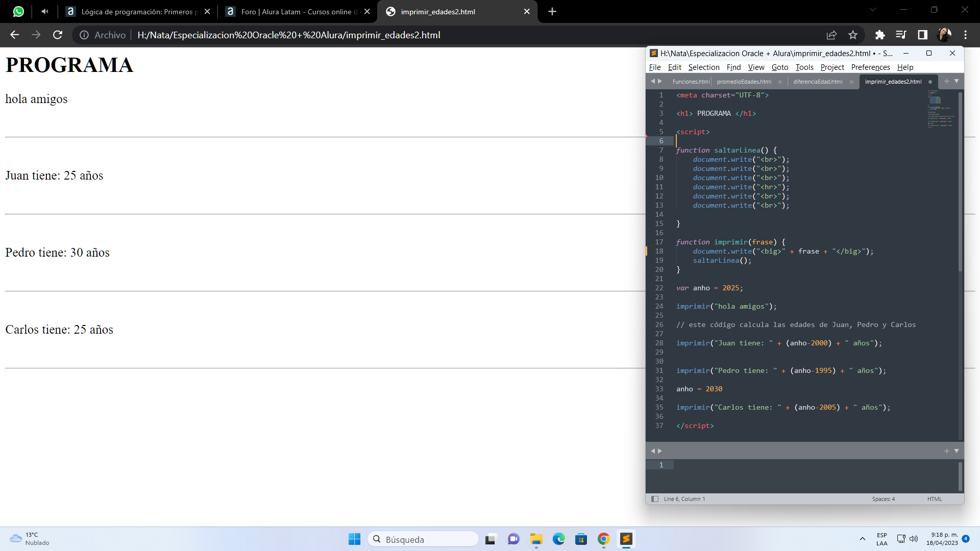This screenshot has height=551, width=980.
Task: Close the Lógica de programación browser tab
Action: (x=207, y=11)
